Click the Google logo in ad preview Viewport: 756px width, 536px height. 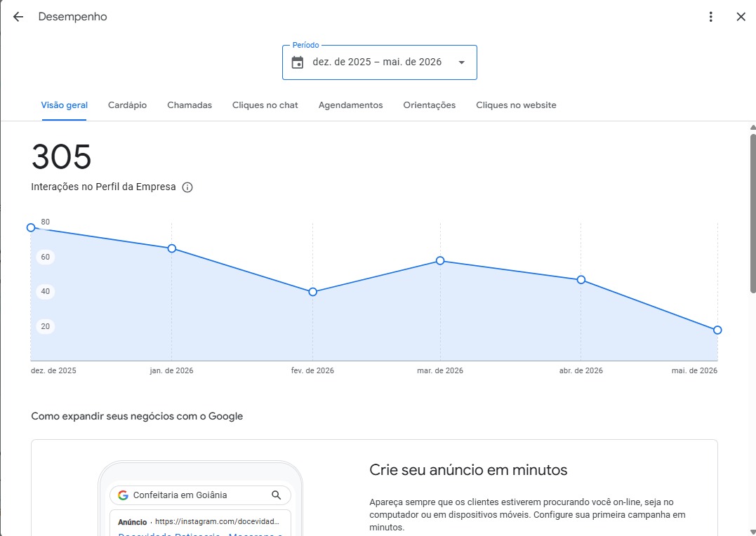point(123,495)
